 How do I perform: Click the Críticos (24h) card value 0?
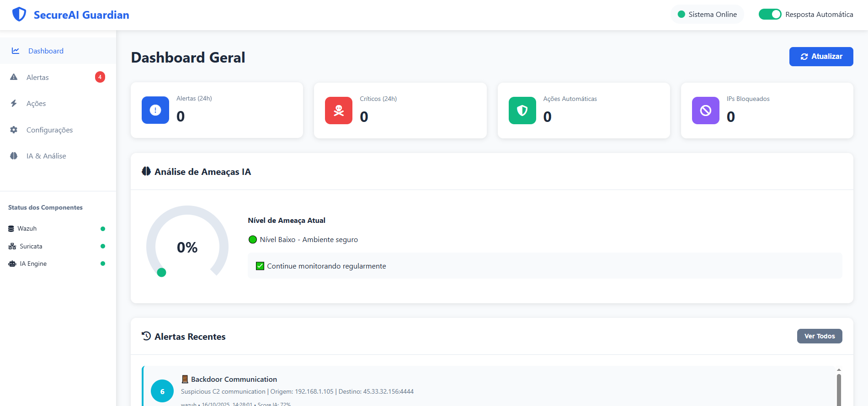364,117
